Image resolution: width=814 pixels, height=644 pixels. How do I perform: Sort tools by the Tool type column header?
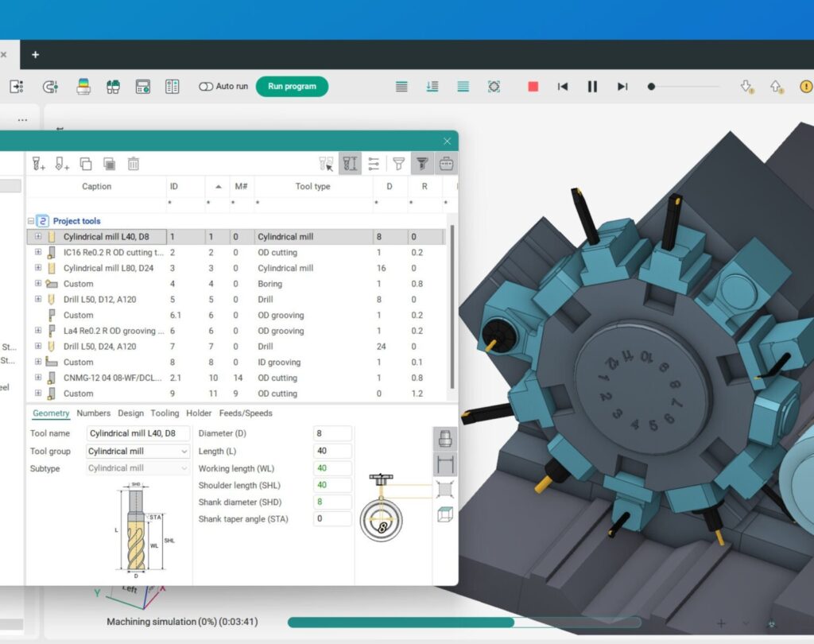(312, 187)
